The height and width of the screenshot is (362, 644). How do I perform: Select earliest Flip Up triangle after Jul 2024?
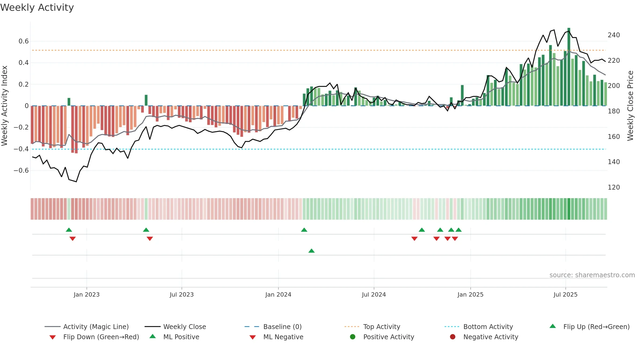click(422, 230)
